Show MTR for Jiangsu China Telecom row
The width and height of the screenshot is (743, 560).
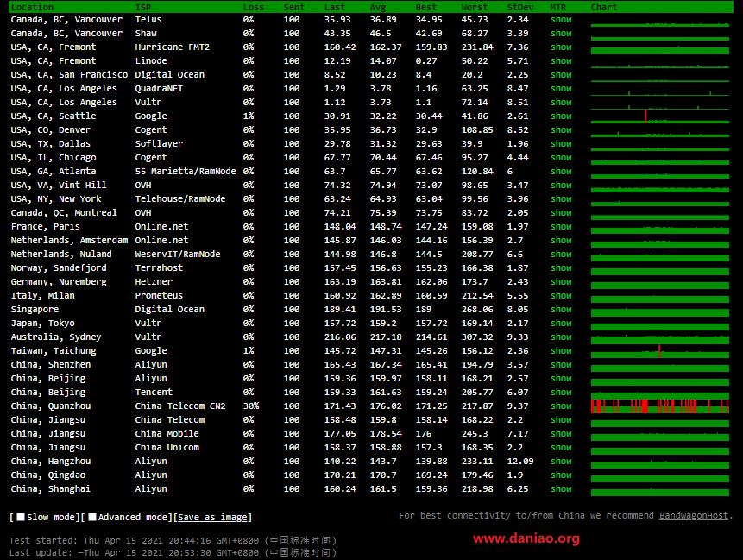561,419
